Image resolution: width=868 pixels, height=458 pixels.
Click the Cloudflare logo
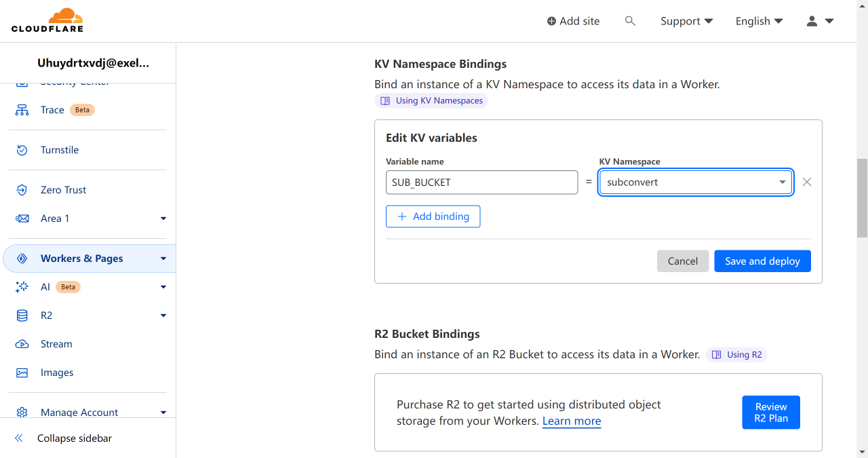(47, 20)
